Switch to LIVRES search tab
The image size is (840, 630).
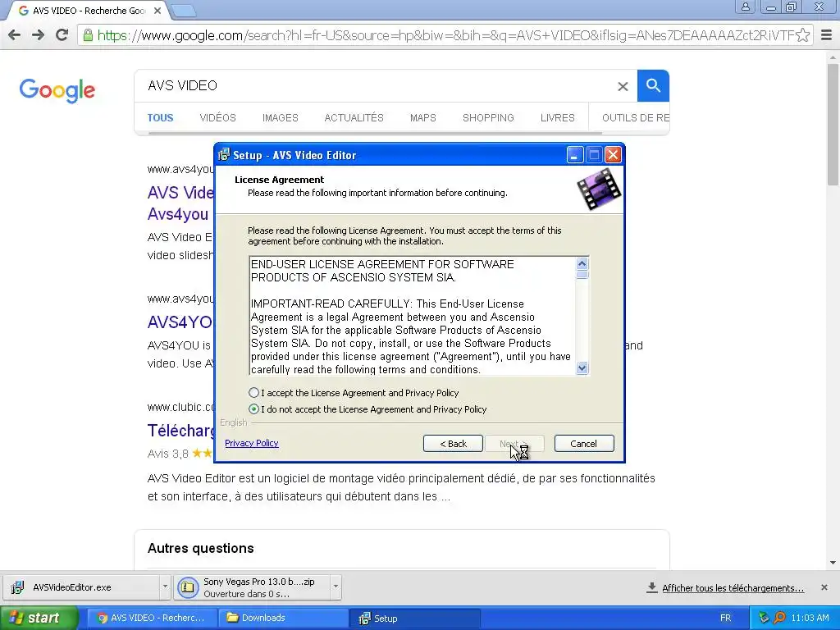pyautogui.click(x=557, y=118)
